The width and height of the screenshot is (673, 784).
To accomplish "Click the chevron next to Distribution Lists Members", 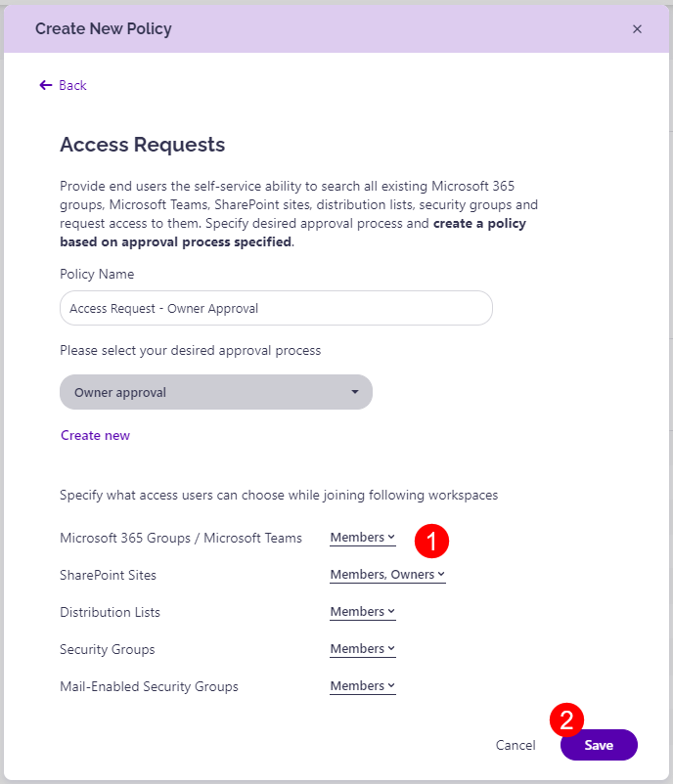I will click(390, 611).
